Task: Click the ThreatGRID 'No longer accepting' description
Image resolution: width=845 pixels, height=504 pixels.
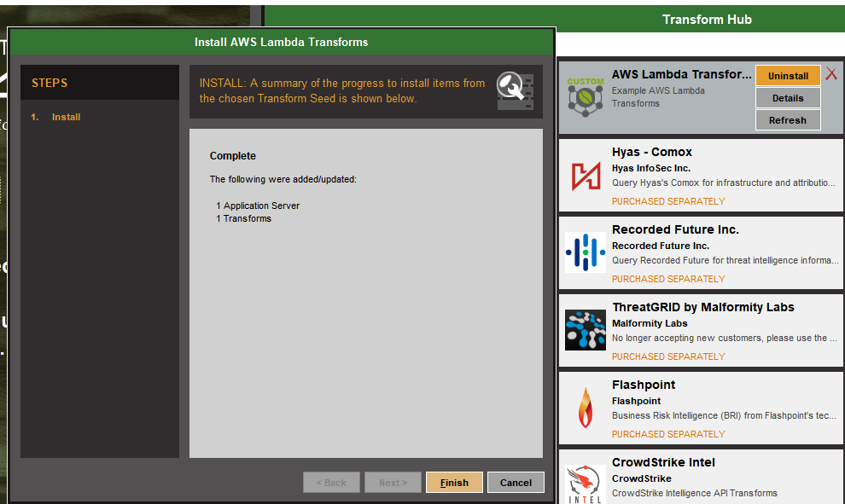Action: (725, 338)
